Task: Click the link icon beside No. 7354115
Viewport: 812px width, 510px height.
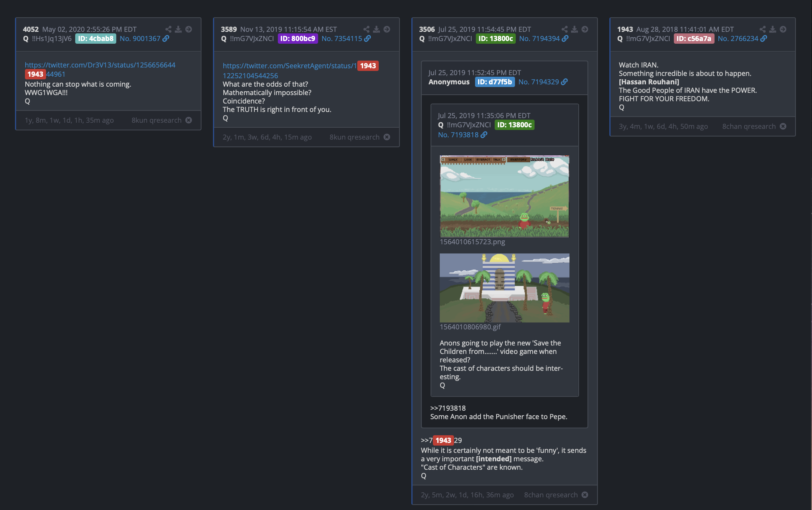Action: [x=368, y=38]
